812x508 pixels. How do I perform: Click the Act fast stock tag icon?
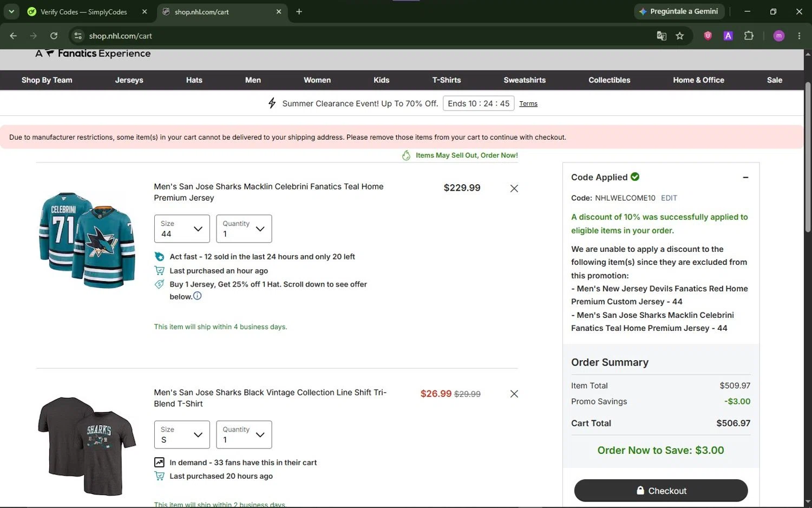159,257
